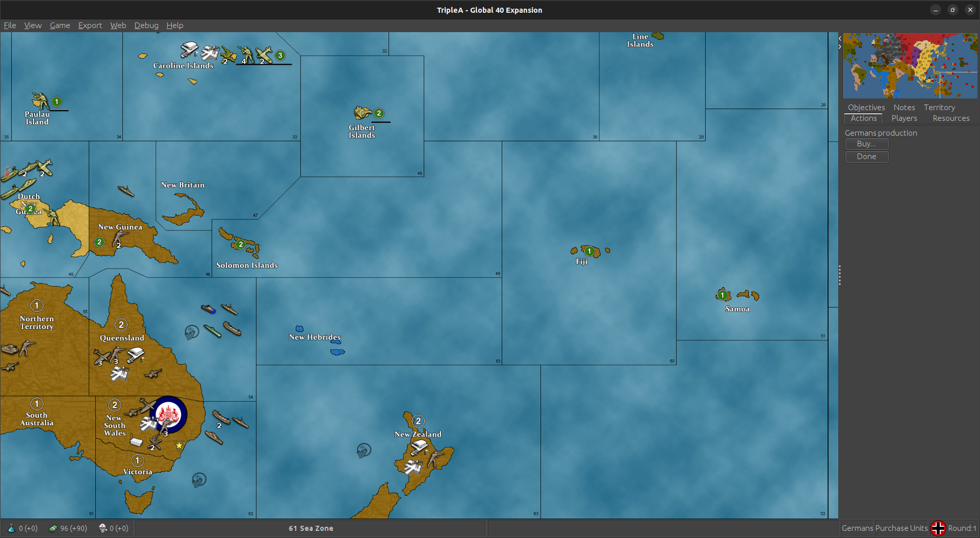Click the side panel divider handle

tap(839, 275)
